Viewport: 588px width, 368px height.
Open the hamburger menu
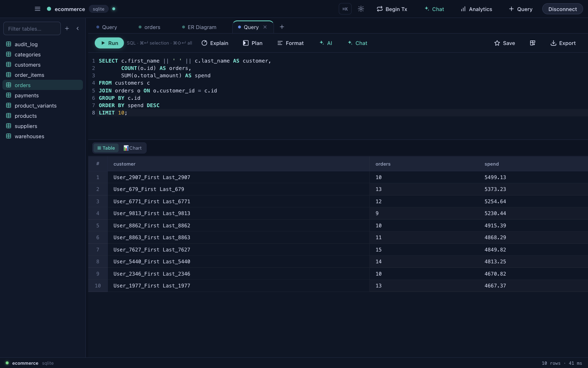[x=38, y=9]
